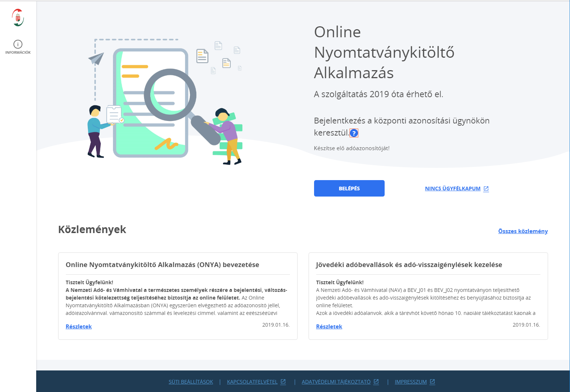Click the Jövedéki adóbevallások és adó-visszaigénylések kezelése title

tap(409, 265)
